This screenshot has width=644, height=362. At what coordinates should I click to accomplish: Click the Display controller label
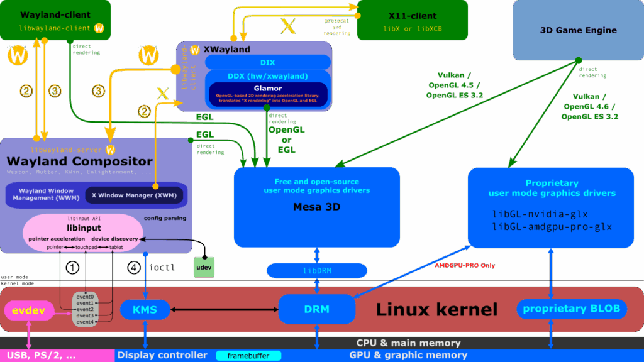click(162, 356)
